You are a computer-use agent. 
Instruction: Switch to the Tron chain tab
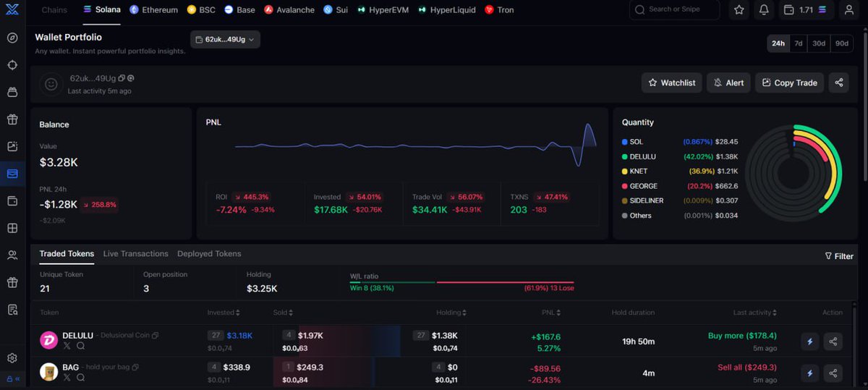pos(499,10)
